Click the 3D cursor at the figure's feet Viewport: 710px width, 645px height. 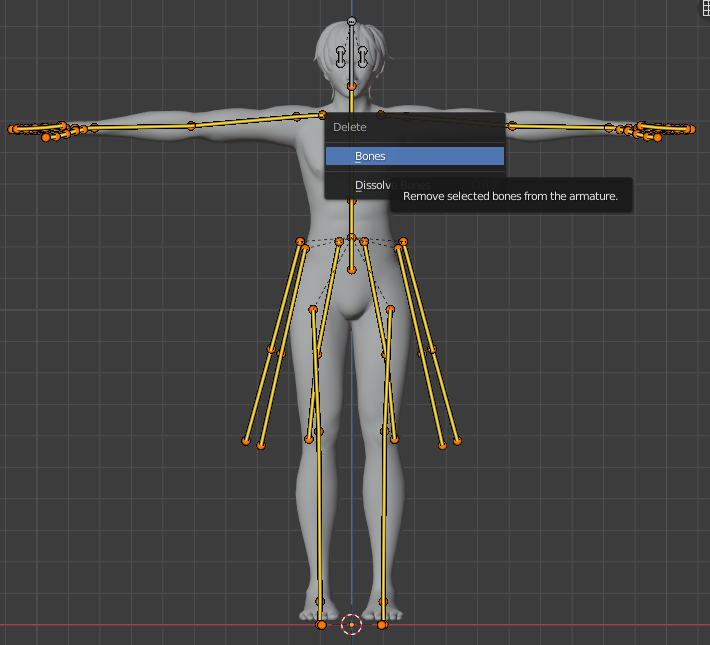click(351, 625)
